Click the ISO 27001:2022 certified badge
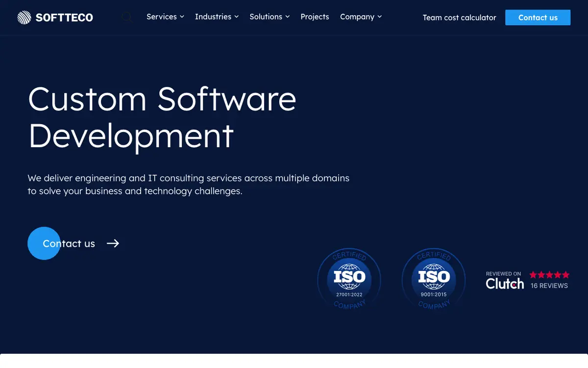 349,279
